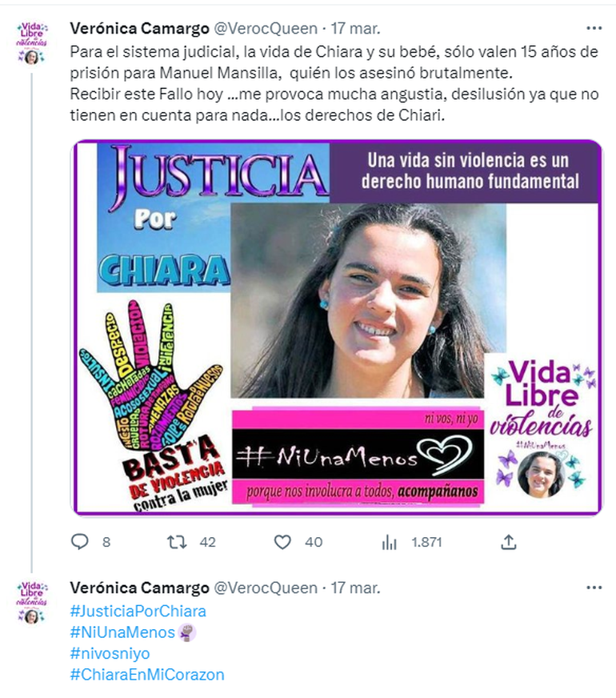Screen dimensions: 616x698
Task: Click the reply icon under first tweet
Action: [x=80, y=542]
